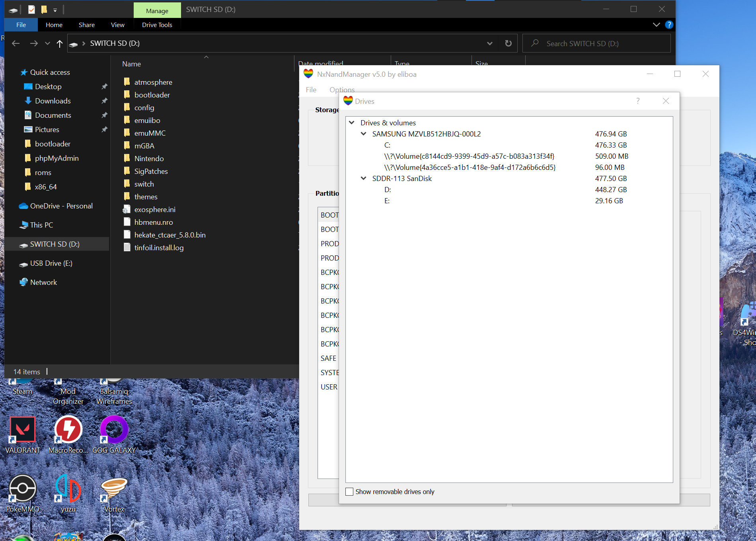The width and height of the screenshot is (756, 541).
Task: Select the exosphere.ini file
Action: 155,209
